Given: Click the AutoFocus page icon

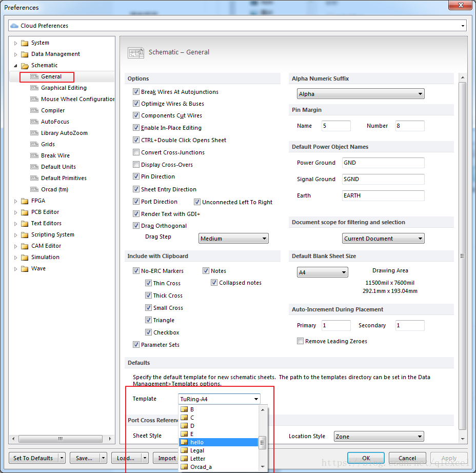Looking at the screenshot, I should point(34,122).
